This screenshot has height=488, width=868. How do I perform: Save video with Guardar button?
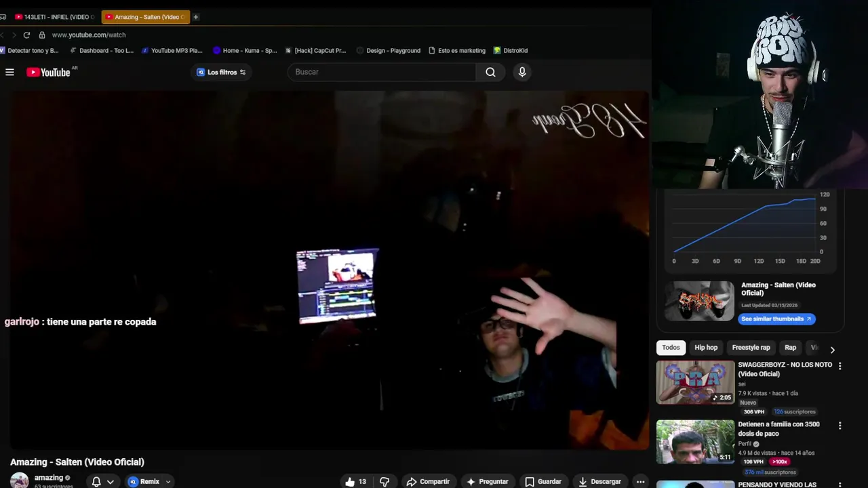[x=543, y=481]
